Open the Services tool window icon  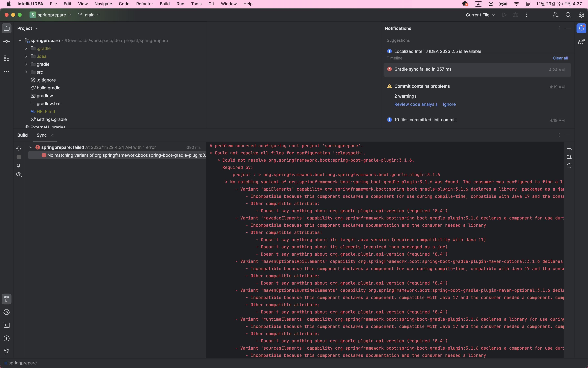click(x=7, y=312)
